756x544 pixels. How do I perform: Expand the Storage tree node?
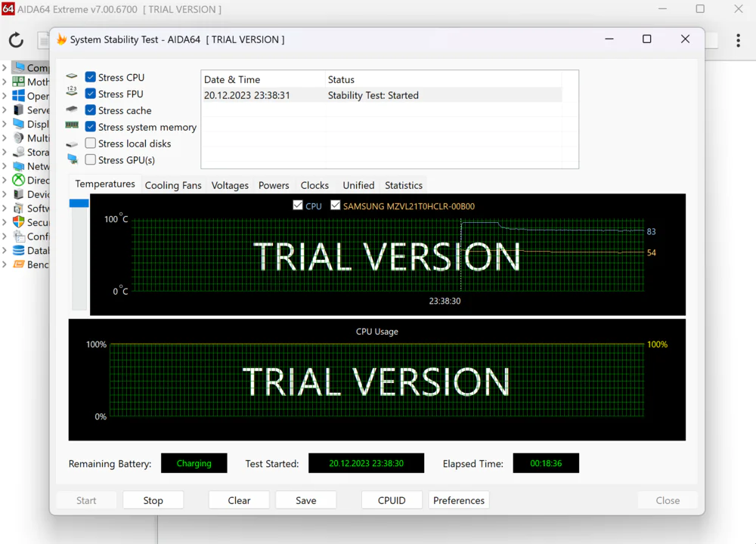[x=5, y=152]
